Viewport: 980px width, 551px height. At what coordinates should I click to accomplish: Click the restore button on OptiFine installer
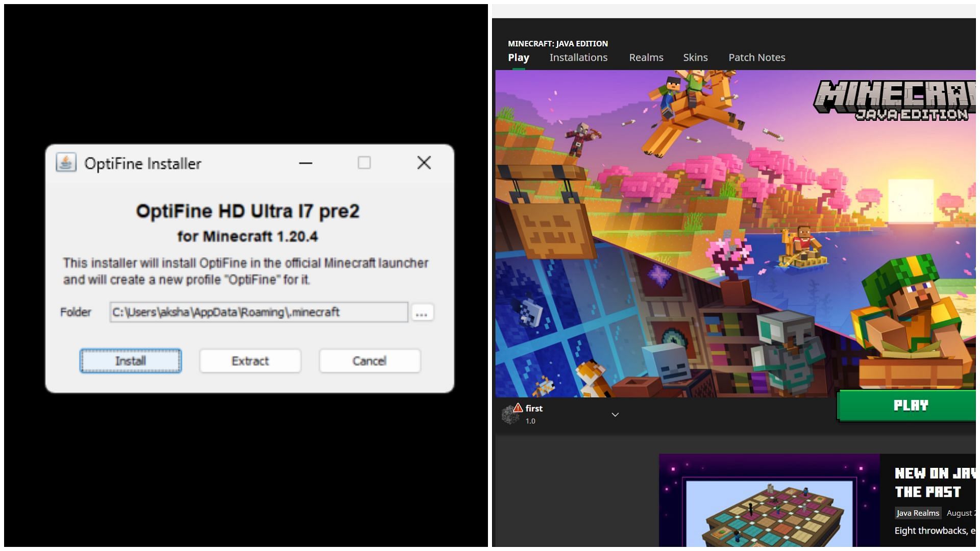click(x=363, y=162)
